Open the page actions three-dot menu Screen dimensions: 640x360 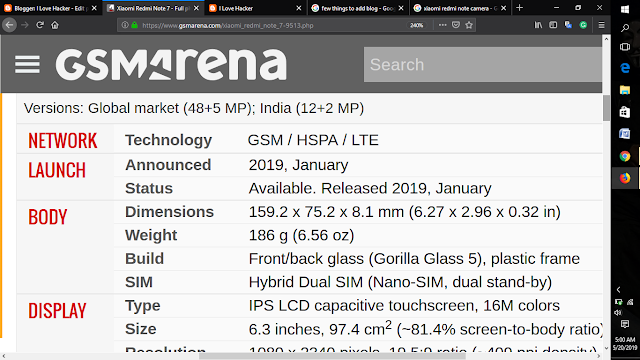442,25
